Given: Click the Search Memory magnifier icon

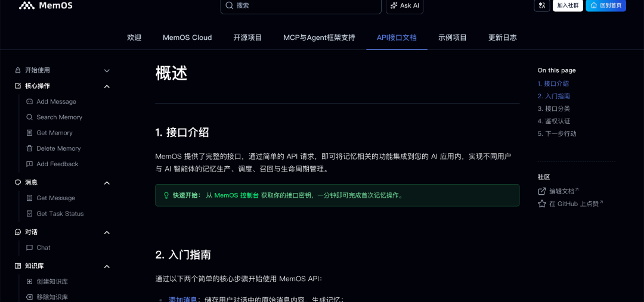Looking at the screenshot, I should (x=29, y=117).
